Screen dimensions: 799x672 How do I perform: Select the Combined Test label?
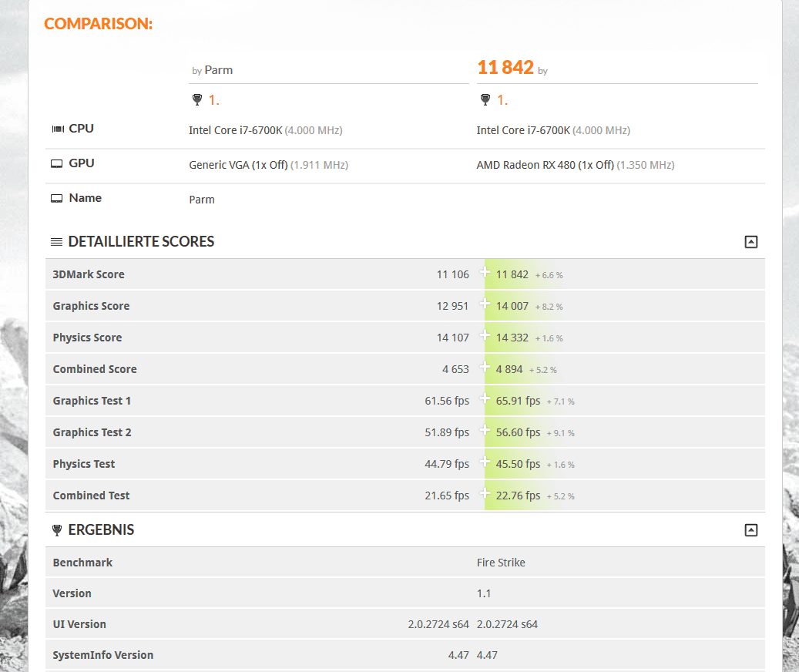pos(91,496)
